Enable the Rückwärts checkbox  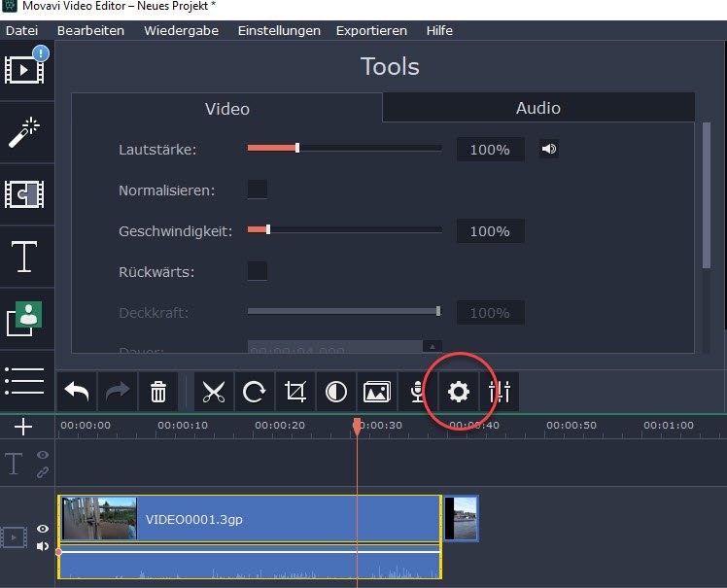(258, 271)
